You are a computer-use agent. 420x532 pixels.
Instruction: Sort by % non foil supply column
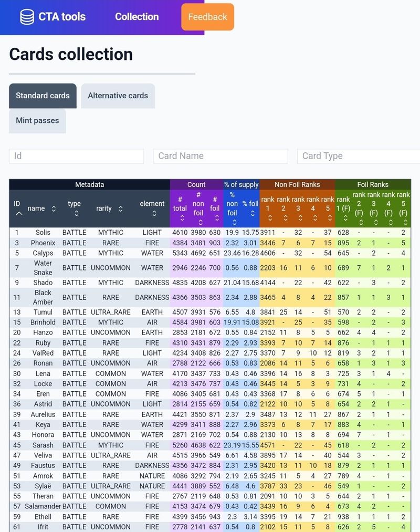232,222
